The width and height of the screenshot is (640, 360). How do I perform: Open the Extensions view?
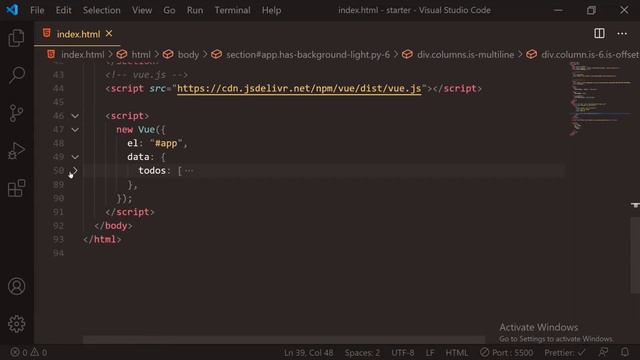pyautogui.click(x=16, y=188)
